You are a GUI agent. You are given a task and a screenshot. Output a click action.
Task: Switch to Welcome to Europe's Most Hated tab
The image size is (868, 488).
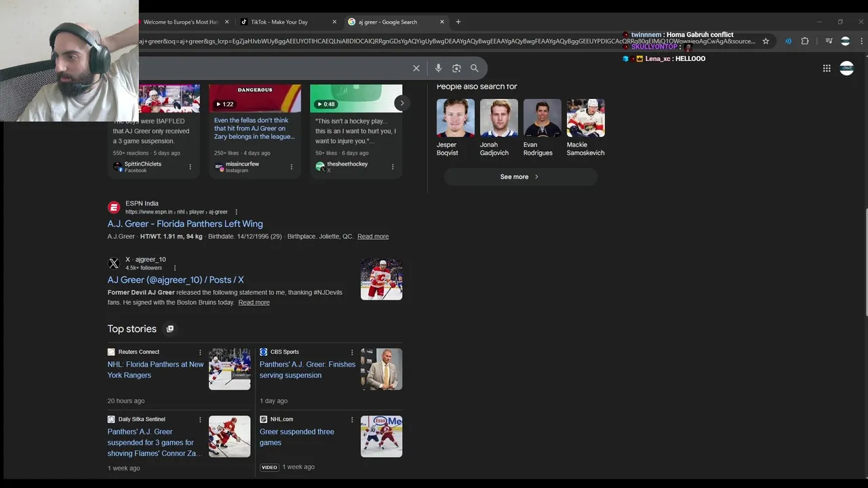pyautogui.click(x=180, y=22)
